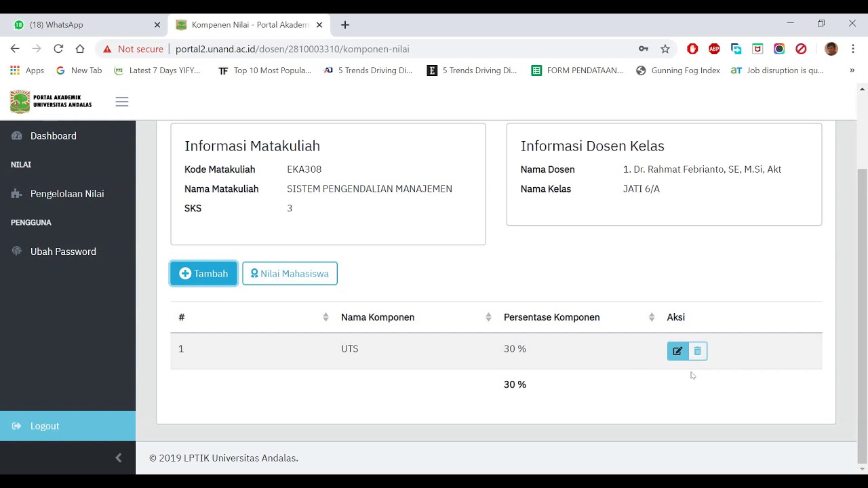The image size is (868, 488).
Task: Click the EKA308 course code text
Action: pyautogui.click(x=304, y=169)
